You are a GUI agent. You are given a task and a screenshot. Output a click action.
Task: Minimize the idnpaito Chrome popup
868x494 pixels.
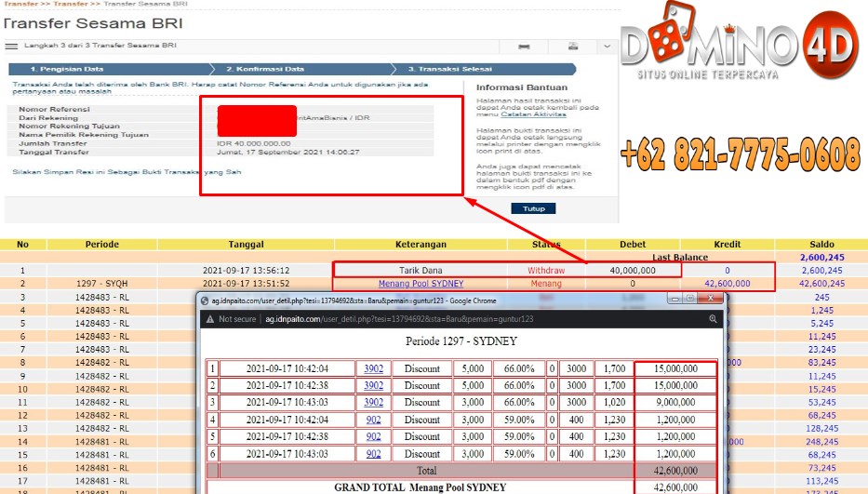[x=674, y=299]
